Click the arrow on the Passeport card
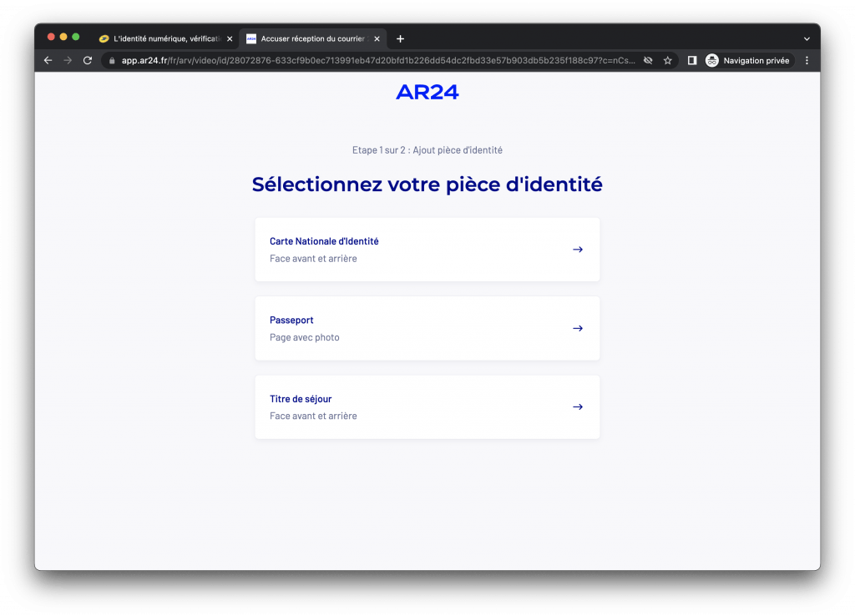 coord(578,328)
